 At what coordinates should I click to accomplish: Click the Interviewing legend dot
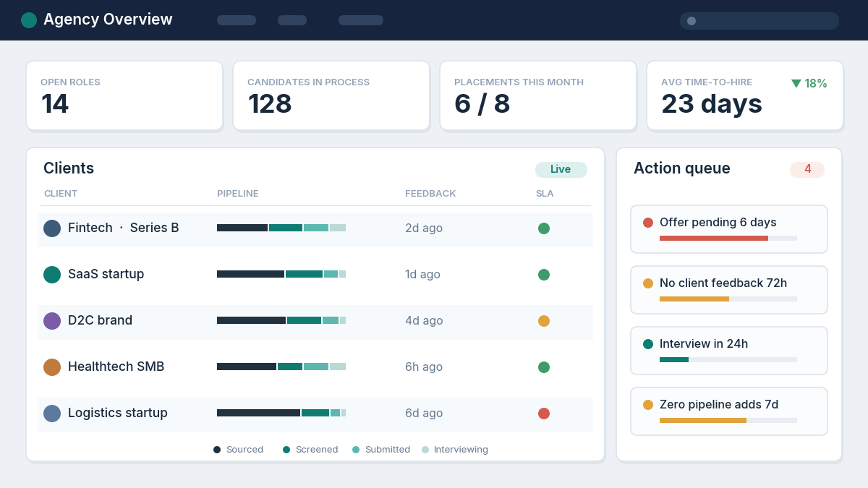(x=425, y=450)
